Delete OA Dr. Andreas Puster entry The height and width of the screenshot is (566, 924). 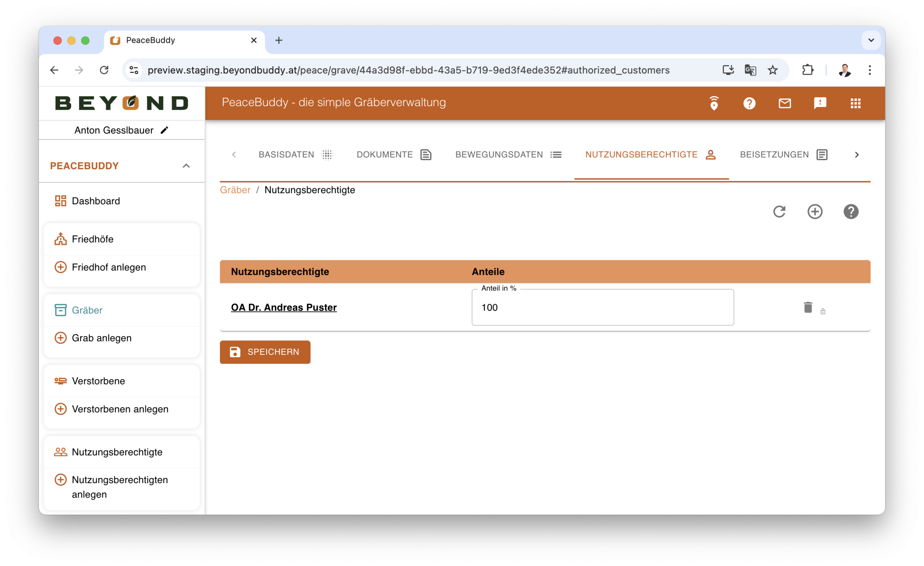click(808, 307)
